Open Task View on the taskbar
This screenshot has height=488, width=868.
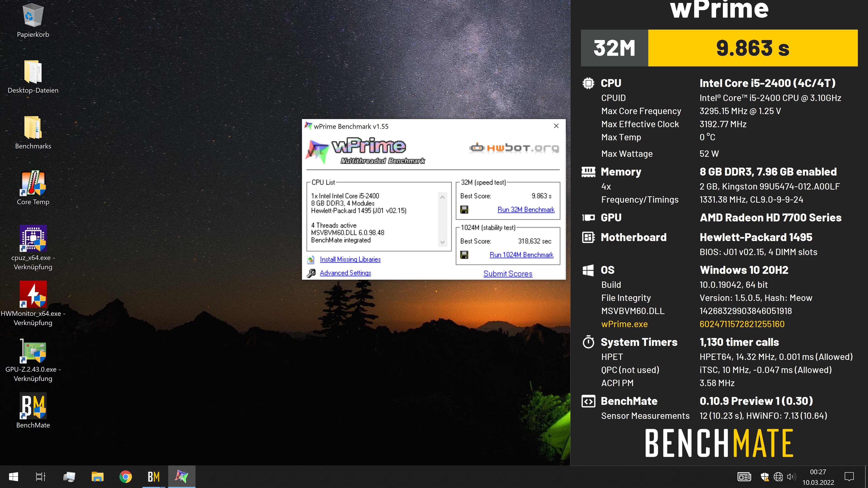pos(41,477)
